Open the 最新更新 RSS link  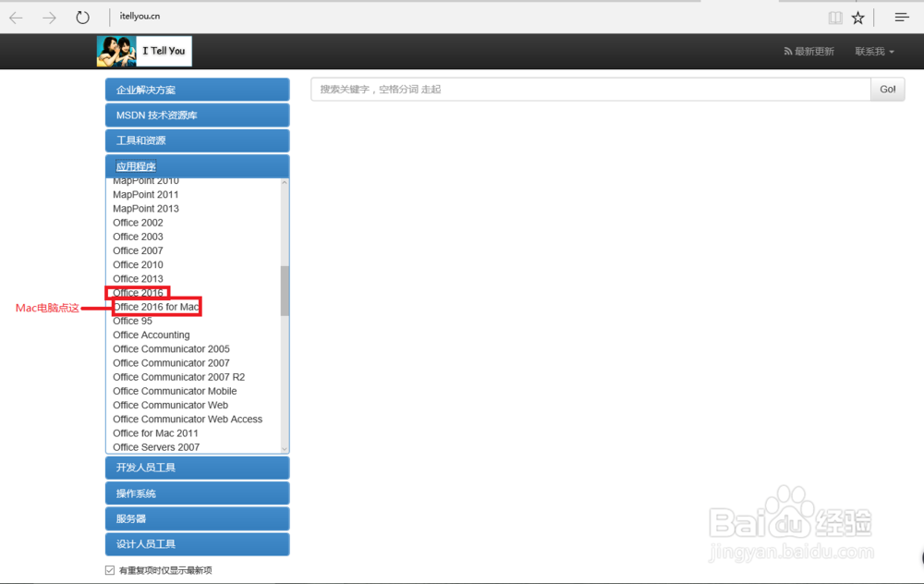[x=808, y=51]
